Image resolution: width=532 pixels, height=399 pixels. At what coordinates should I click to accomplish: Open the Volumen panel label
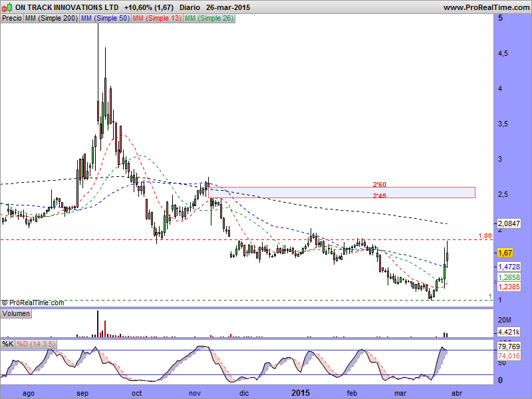click(17, 313)
